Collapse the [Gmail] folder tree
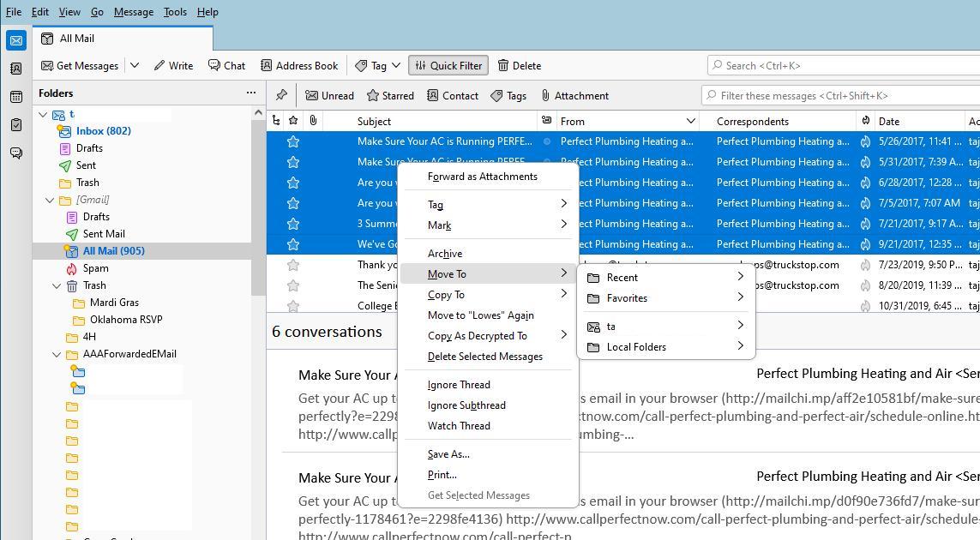This screenshot has width=980, height=540. click(50, 200)
